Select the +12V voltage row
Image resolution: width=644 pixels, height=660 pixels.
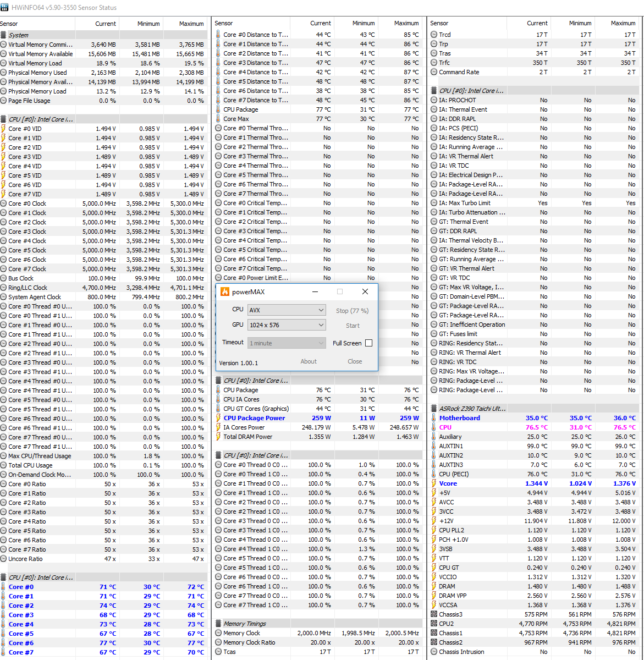(x=535, y=521)
